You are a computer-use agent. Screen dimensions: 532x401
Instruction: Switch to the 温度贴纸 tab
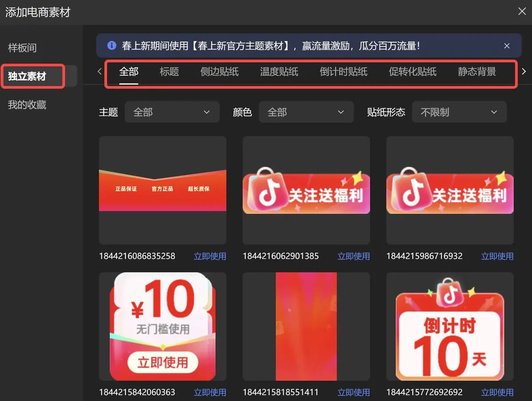[x=279, y=71]
